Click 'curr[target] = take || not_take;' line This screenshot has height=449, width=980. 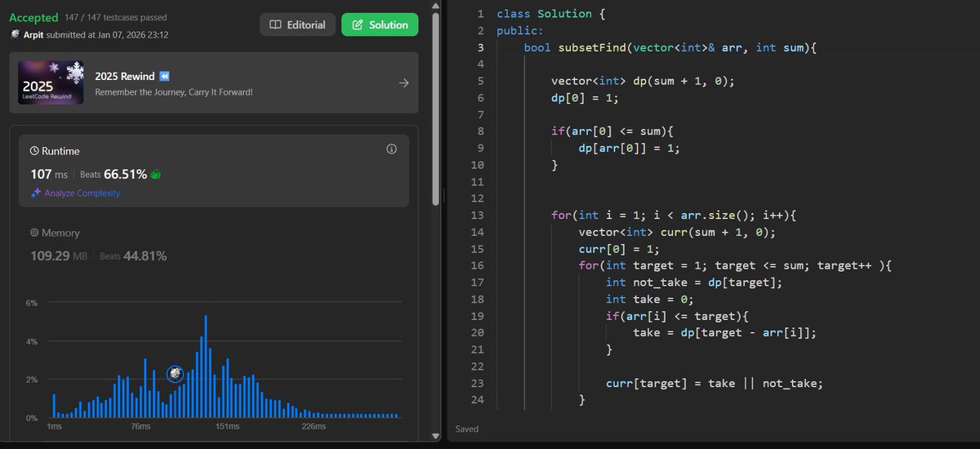[715, 382]
